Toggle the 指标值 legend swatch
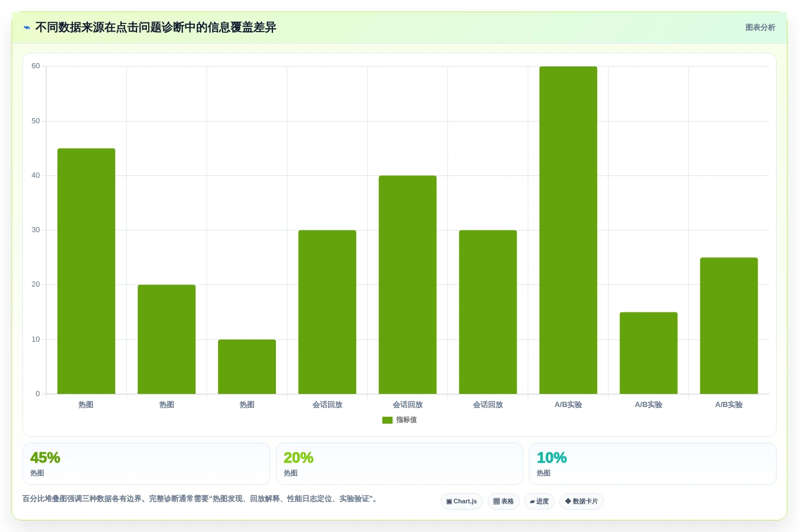Image resolution: width=799 pixels, height=532 pixels. pyautogui.click(x=387, y=420)
